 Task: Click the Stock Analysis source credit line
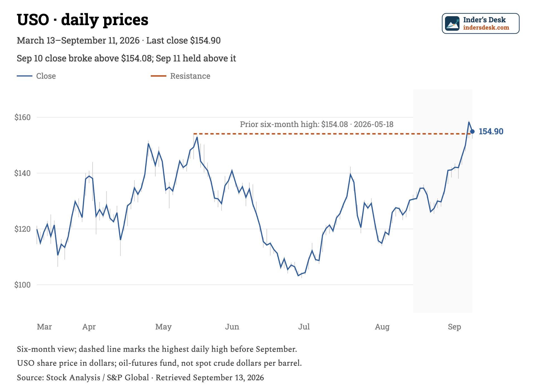tap(140, 377)
